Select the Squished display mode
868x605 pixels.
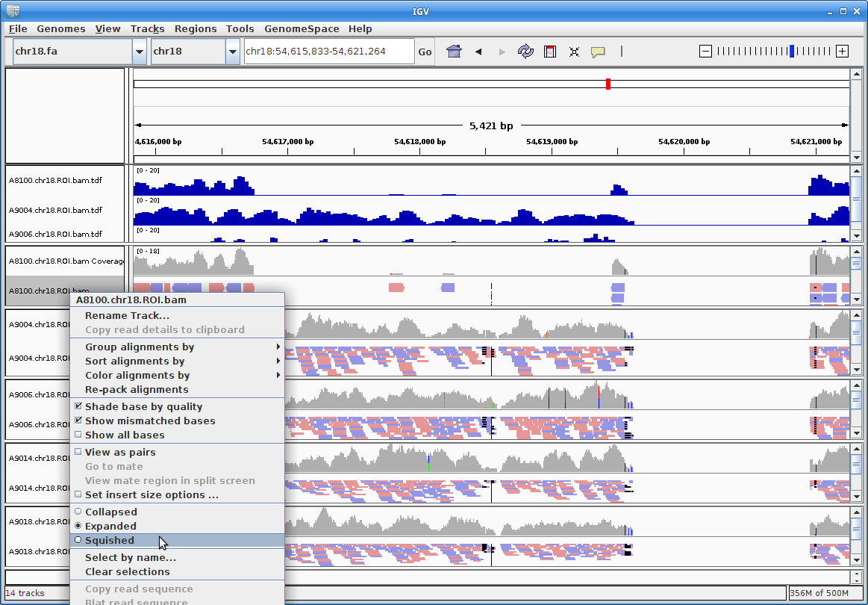110,540
